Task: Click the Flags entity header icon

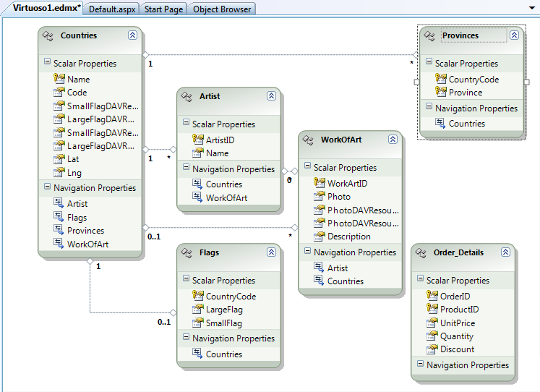Action: coord(187,252)
